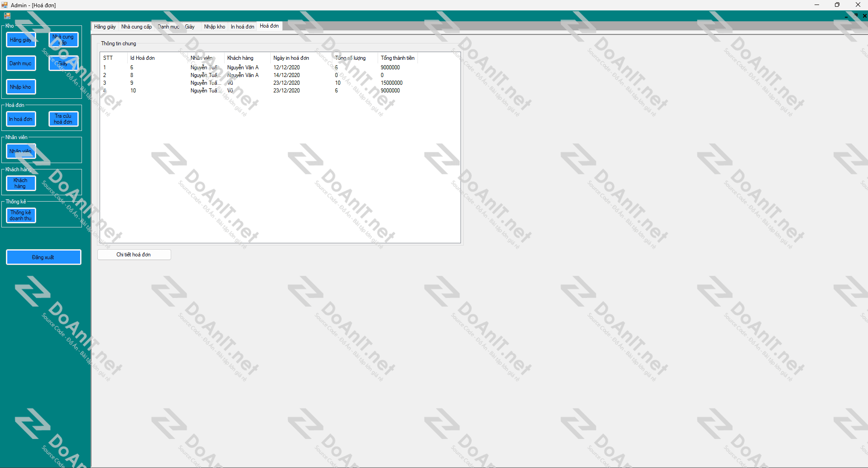Restore the inner child window

click(856, 16)
